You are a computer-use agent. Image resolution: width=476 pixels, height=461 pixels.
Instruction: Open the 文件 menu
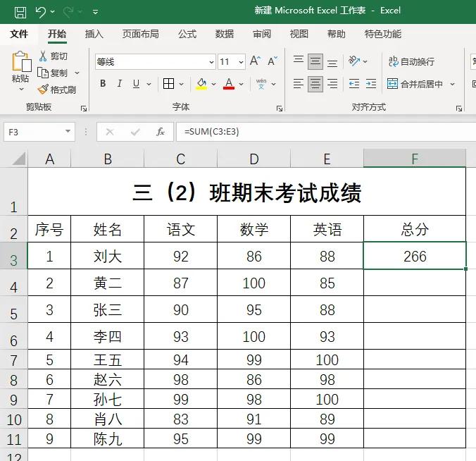(19, 34)
